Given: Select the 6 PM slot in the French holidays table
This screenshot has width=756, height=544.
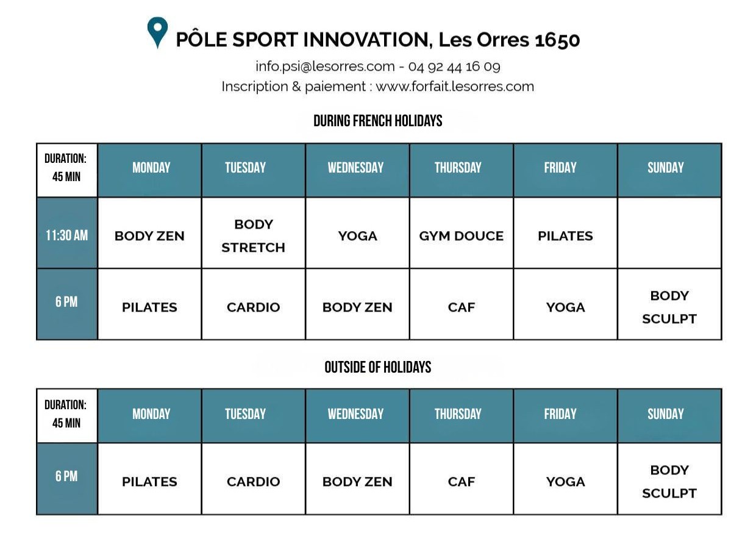Looking at the screenshot, I should click(x=66, y=302).
